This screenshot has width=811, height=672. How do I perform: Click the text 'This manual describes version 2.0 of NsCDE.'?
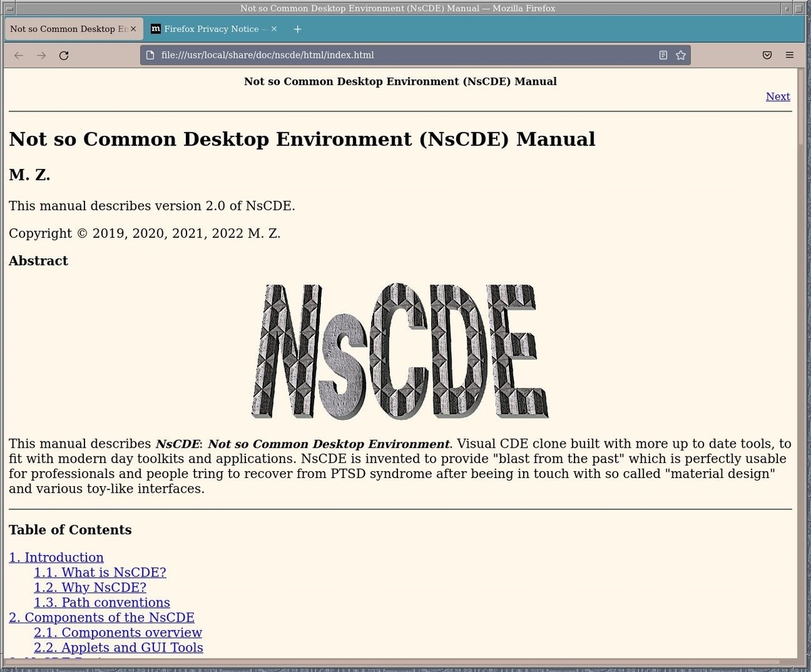click(x=152, y=206)
